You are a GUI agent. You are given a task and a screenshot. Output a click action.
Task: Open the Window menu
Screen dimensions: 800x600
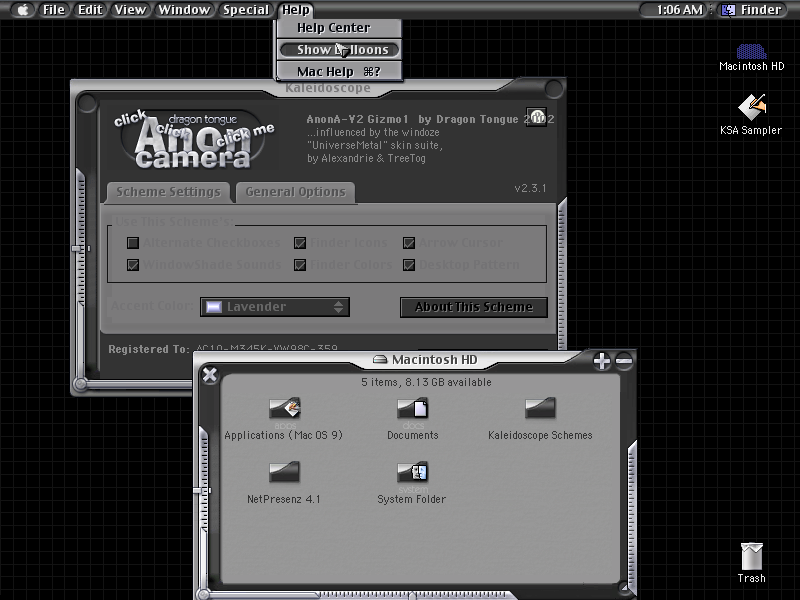coord(184,10)
